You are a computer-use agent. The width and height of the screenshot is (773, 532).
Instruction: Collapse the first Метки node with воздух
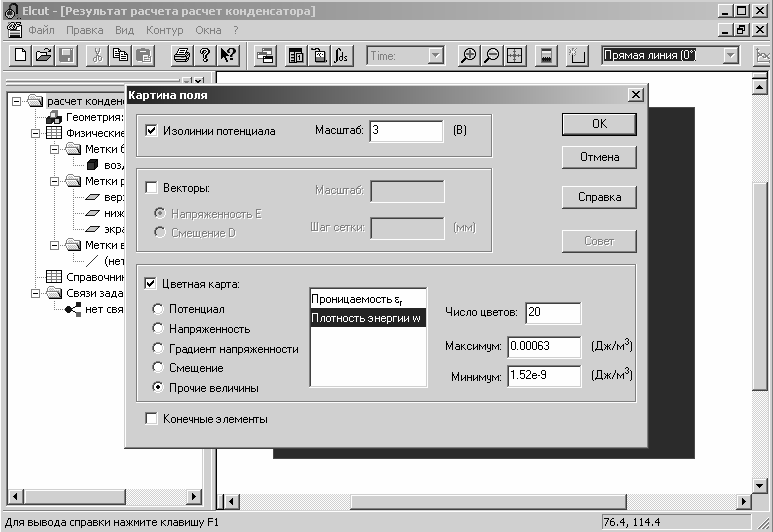coord(55,149)
